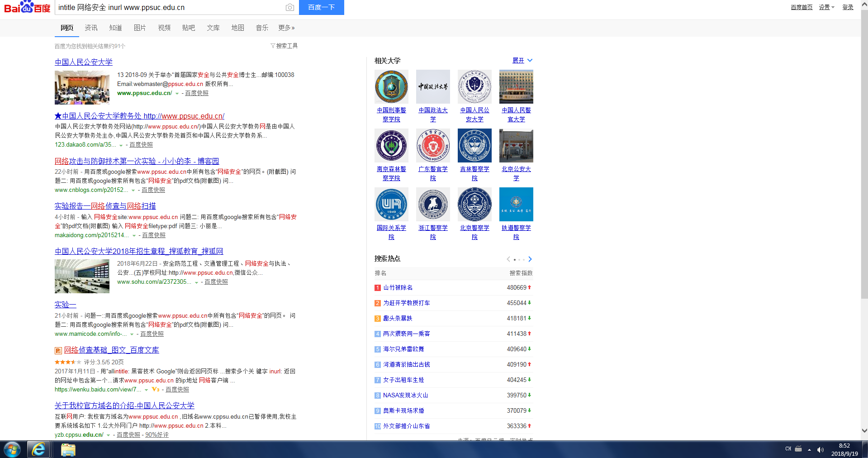Click hot search item NASA发现冰火山
868x458 pixels.
405,396
